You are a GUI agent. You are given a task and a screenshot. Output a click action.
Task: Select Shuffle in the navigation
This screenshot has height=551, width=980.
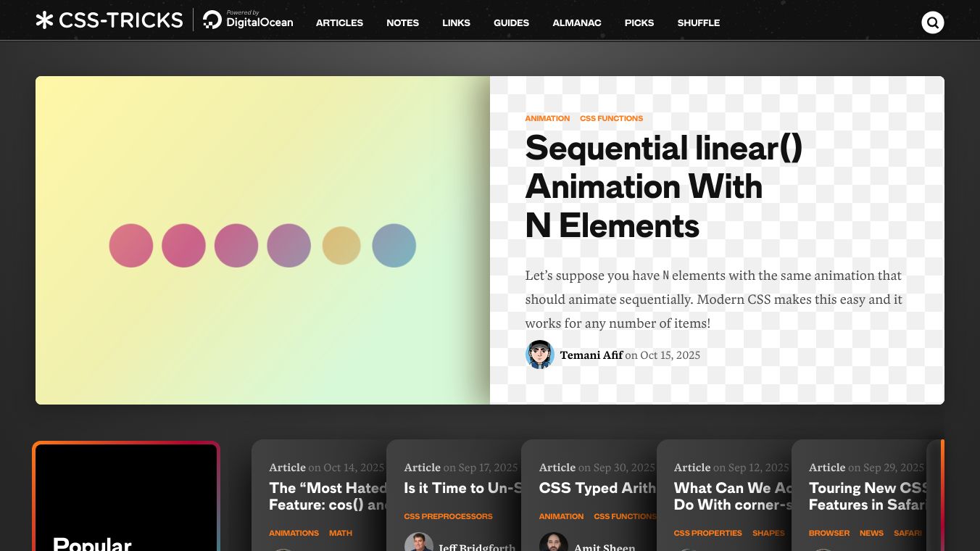[699, 22]
